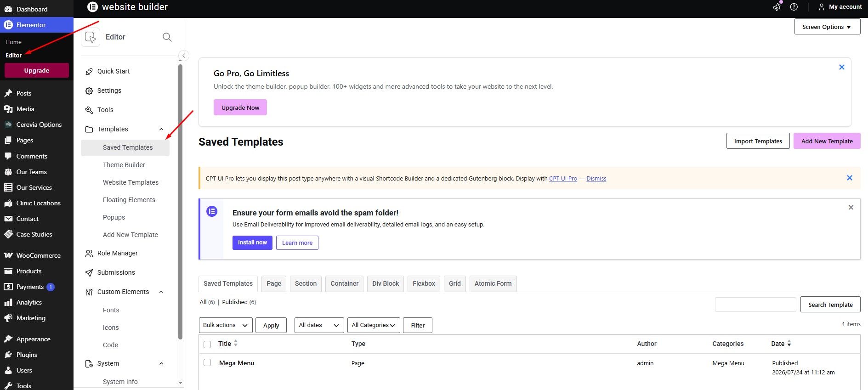Click the Templates folder icon

coord(89,130)
